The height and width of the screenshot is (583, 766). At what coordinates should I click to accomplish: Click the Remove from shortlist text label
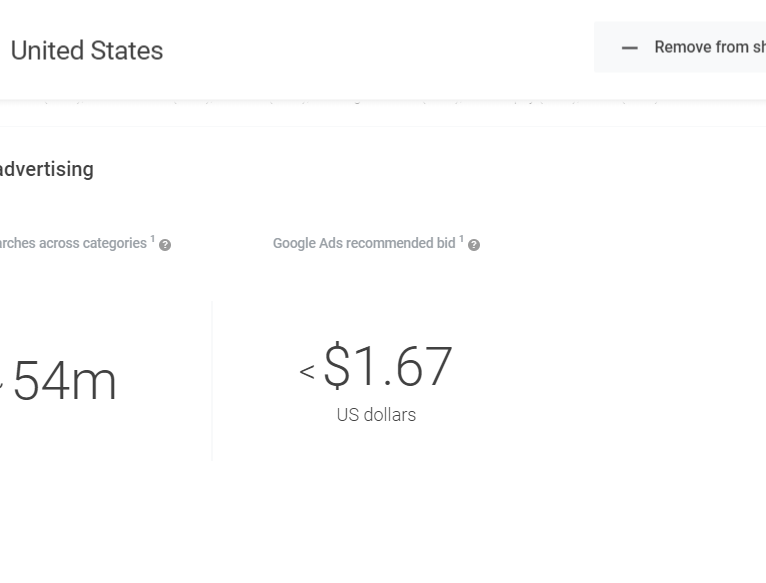[709, 47]
